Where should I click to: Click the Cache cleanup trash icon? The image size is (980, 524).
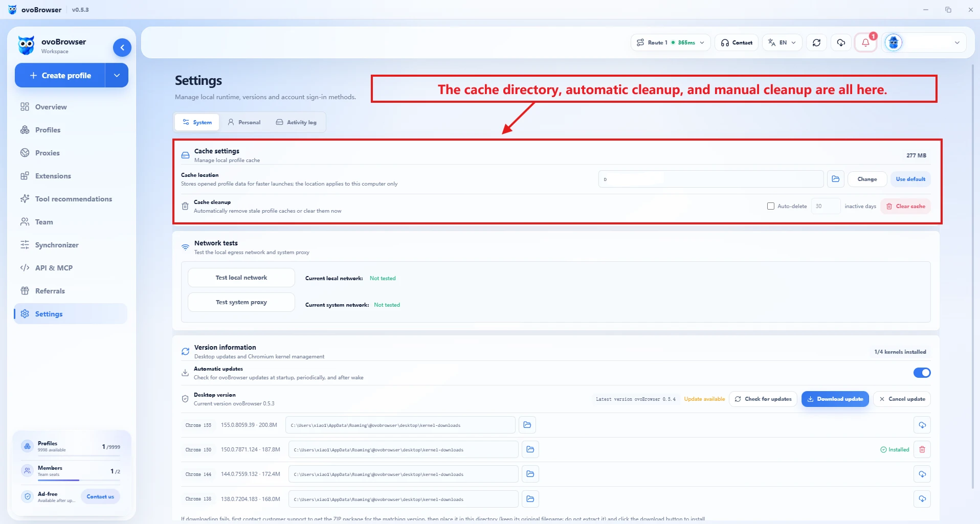tap(185, 206)
